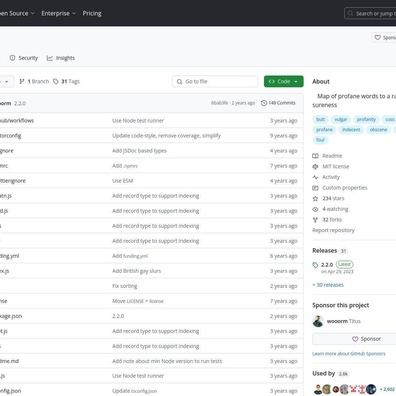
Task: Open release 2.2.0 Latest
Action: [x=337, y=265]
